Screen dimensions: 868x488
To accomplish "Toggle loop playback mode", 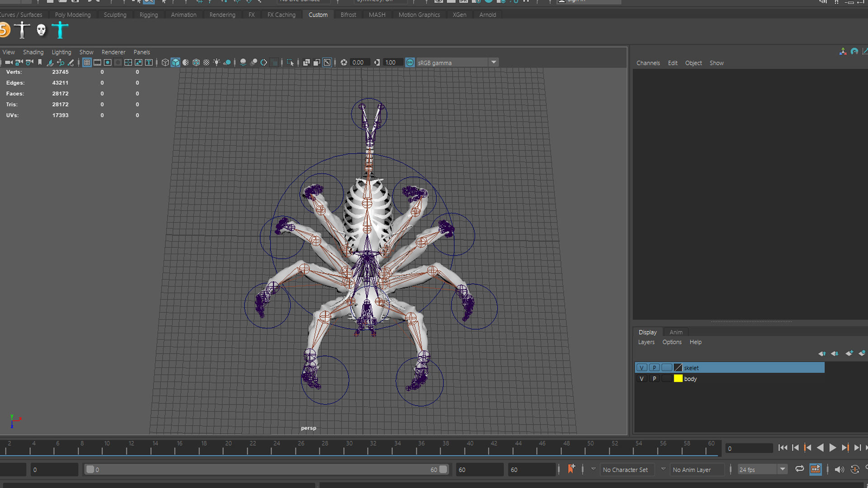I will pyautogui.click(x=799, y=469).
